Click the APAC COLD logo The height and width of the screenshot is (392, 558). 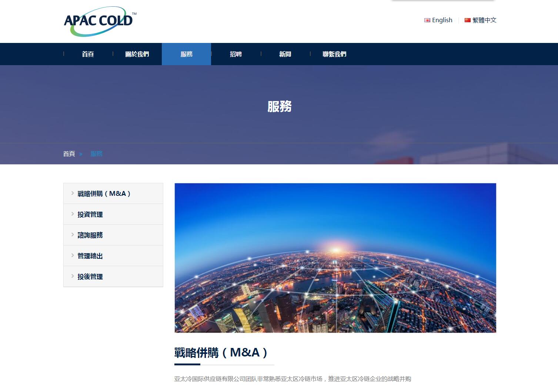point(100,21)
